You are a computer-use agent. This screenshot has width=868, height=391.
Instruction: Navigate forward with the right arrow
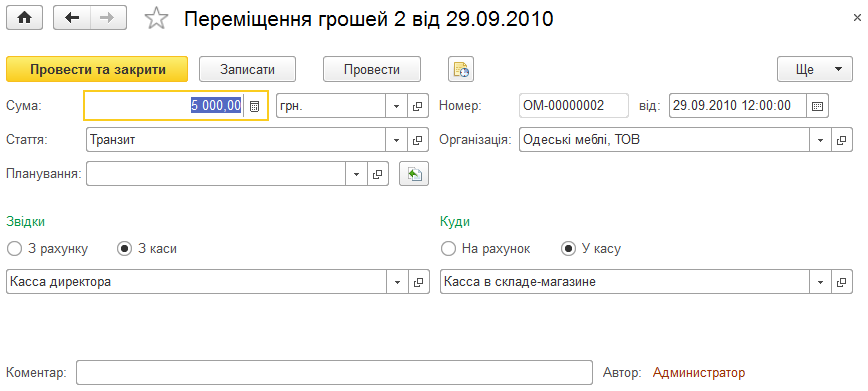108,18
